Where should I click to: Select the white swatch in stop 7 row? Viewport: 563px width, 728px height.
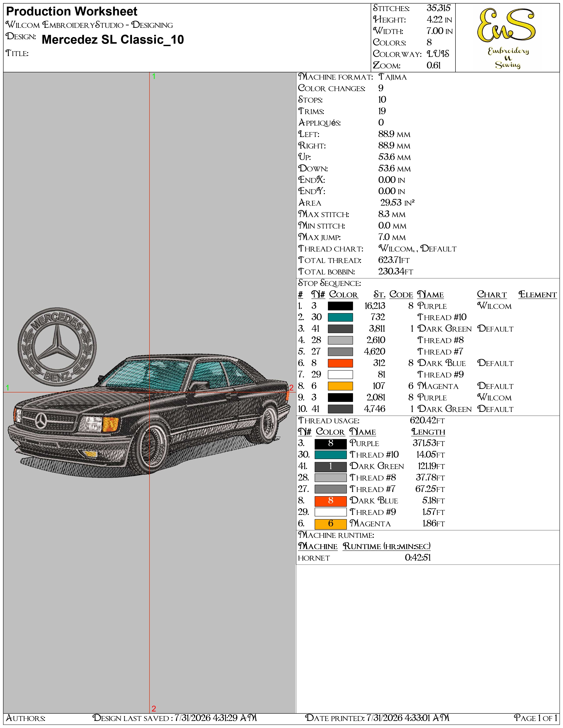[x=340, y=375]
